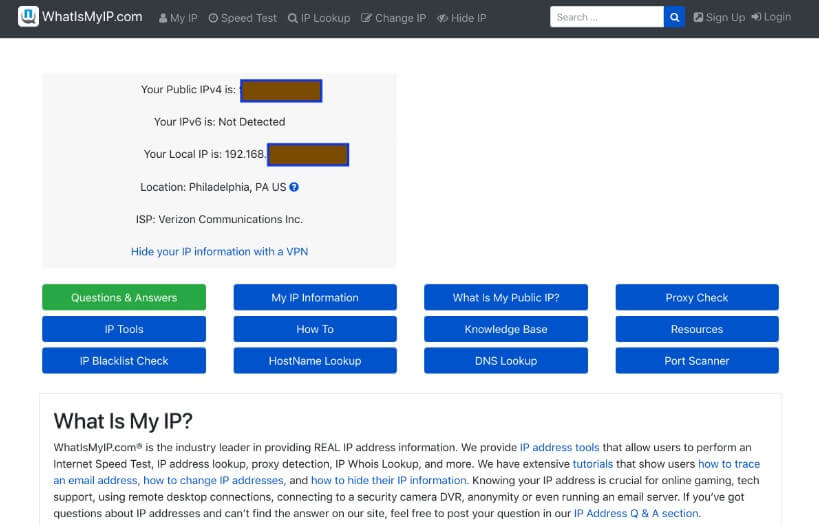Image resolution: width=819 pixels, height=526 pixels.
Task: Open What Is My Public IP? button
Action: pyautogui.click(x=506, y=297)
